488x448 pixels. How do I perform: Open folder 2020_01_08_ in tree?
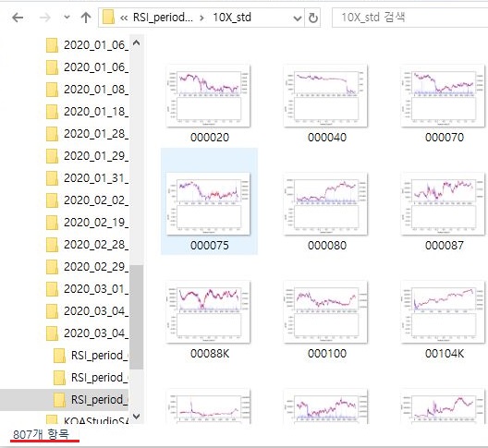pos(87,90)
